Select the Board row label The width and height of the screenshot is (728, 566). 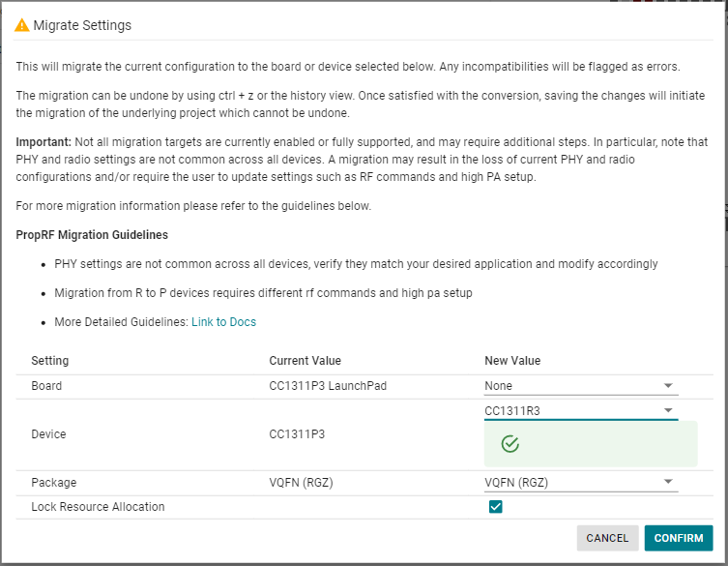click(x=46, y=386)
